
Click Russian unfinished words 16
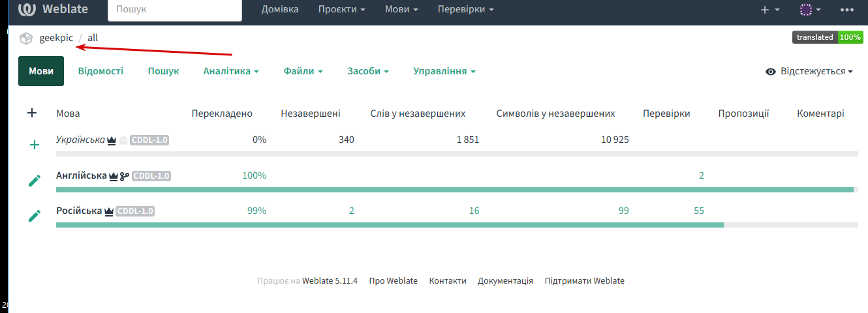(x=474, y=211)
